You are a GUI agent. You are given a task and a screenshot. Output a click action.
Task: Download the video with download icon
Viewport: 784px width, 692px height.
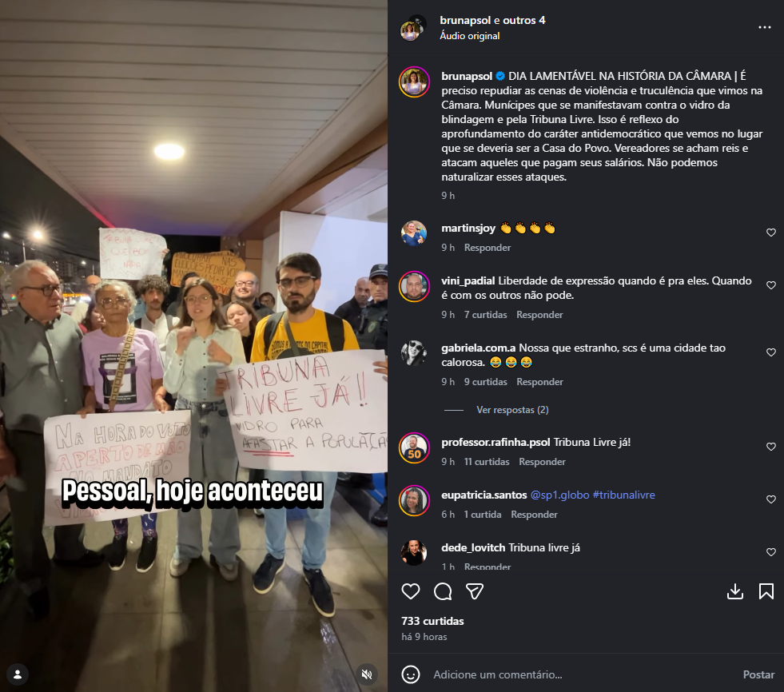click(x=735, y=591)
